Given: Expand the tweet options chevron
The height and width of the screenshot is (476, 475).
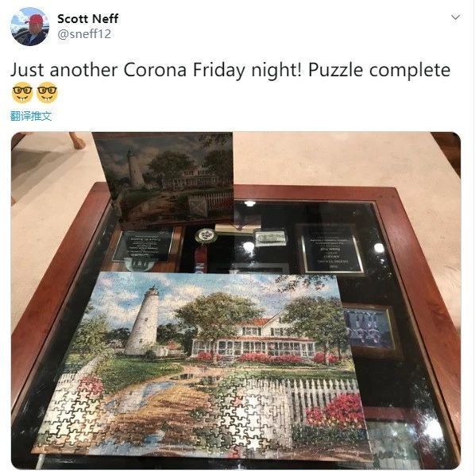Looking at the screenshot, I should coord(455,17).
